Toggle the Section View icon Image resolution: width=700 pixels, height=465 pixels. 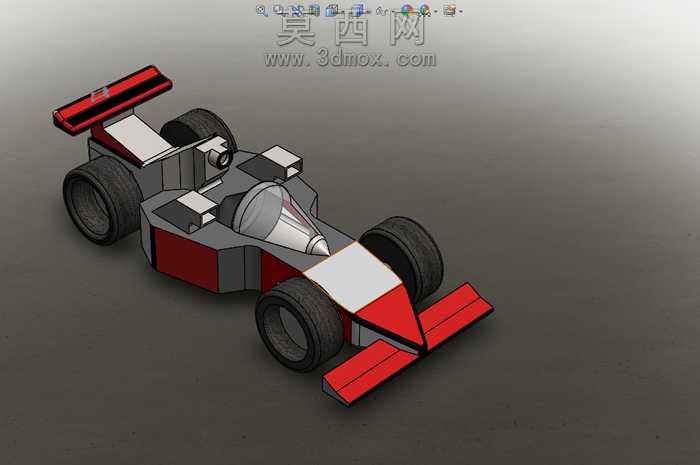pos(314,11)
